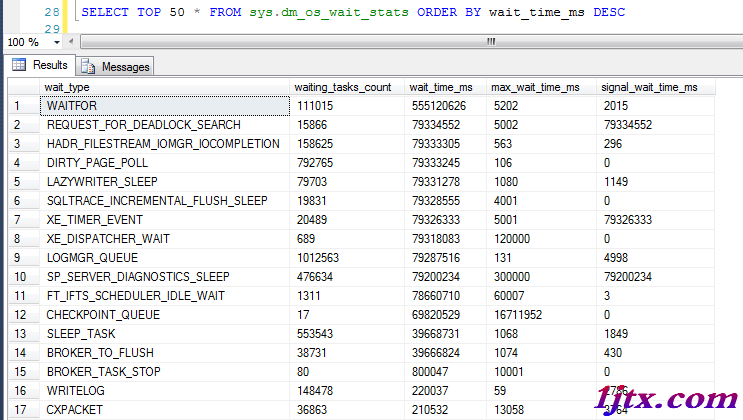Sort by the wait_type column header
743x420 pixels.
164,87
